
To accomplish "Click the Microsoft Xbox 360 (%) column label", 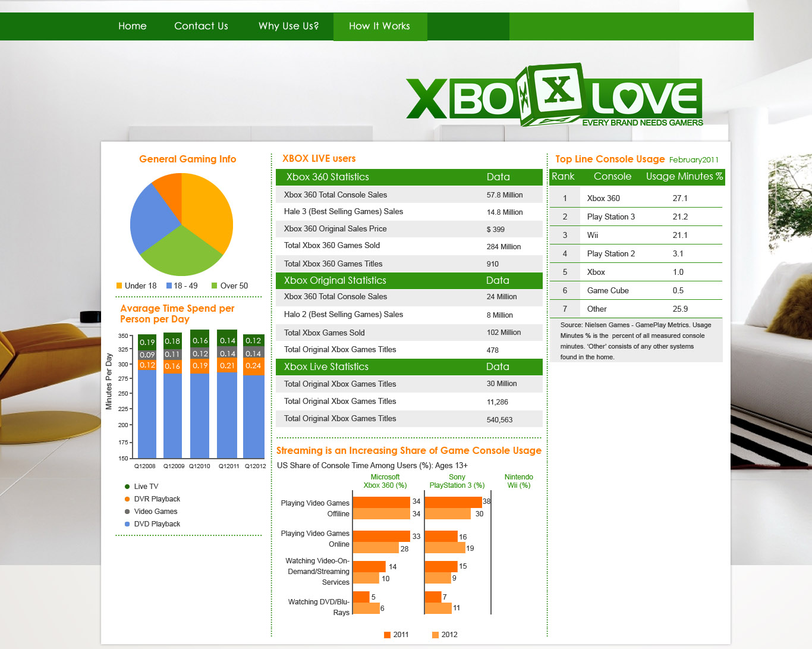I will pyautogui.click(x=385, y=481).
